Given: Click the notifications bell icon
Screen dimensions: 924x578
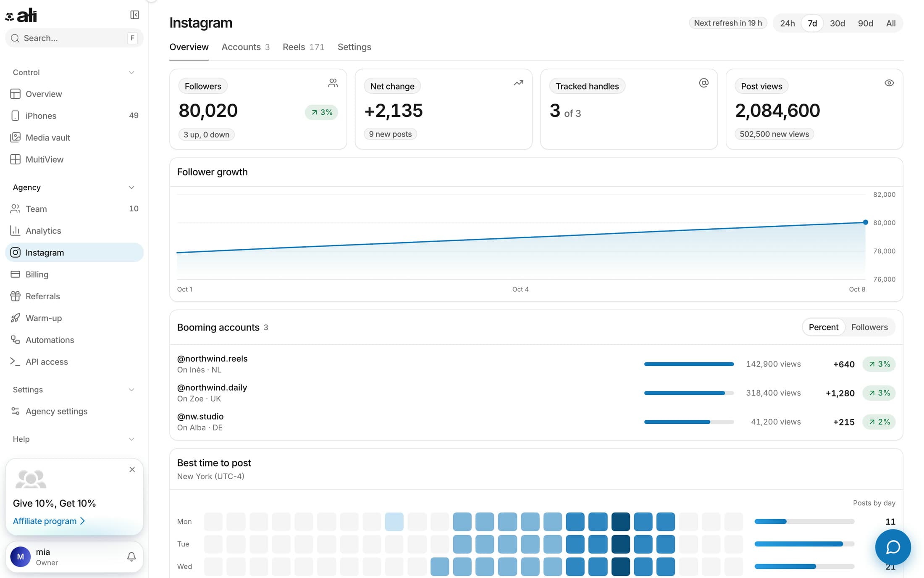Looking at the screenshot, I should 131,557.
